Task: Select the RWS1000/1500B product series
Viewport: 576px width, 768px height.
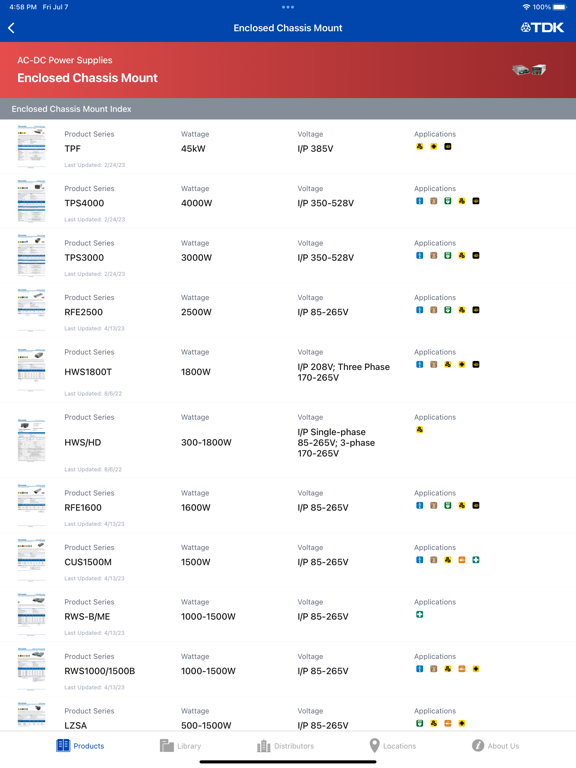Action: click(100, 671)
